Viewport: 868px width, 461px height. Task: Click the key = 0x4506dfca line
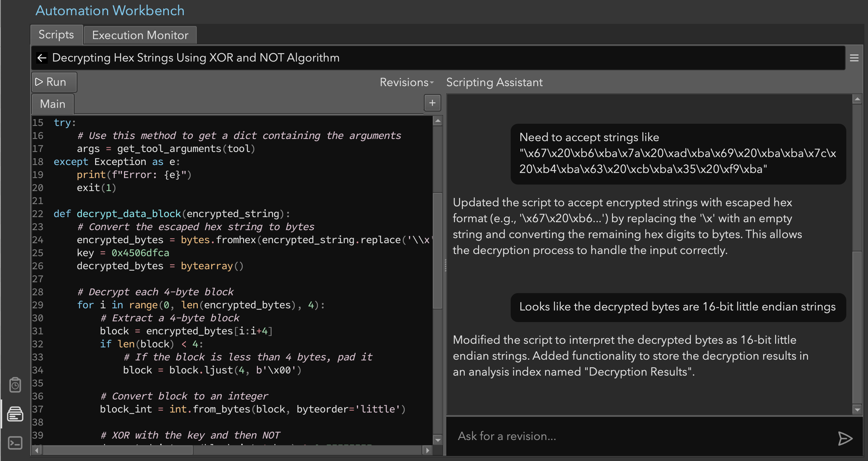123,253
